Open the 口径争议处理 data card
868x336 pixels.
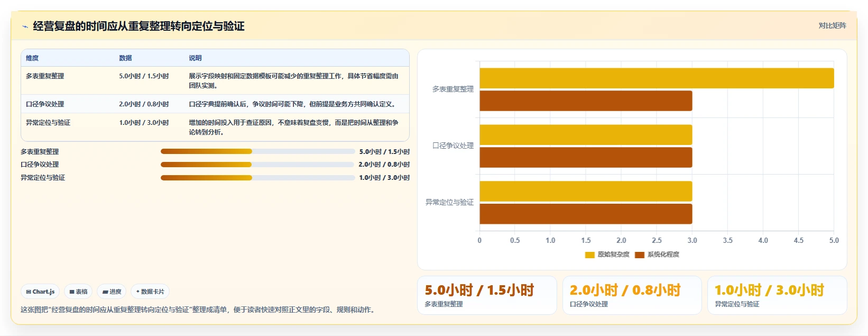click(632, 295)
